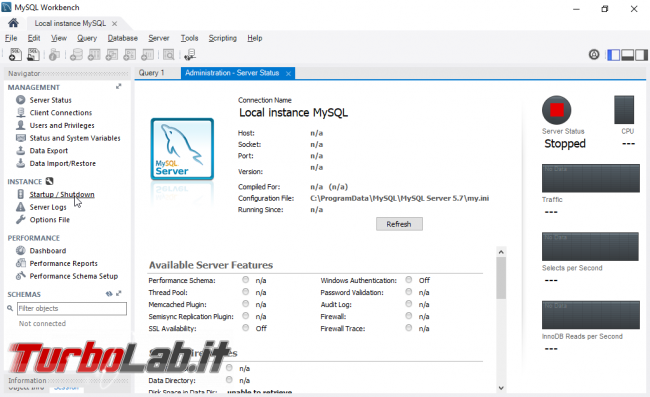
Task: Click the Users and Privileges icon
Action: (x=20, y=125)
